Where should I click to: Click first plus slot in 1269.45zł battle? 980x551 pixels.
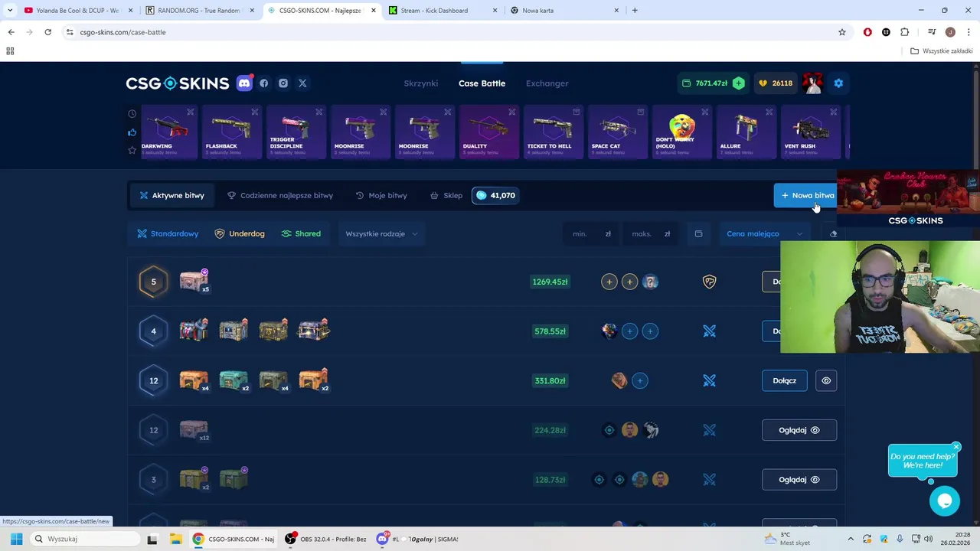pos(609,282)
